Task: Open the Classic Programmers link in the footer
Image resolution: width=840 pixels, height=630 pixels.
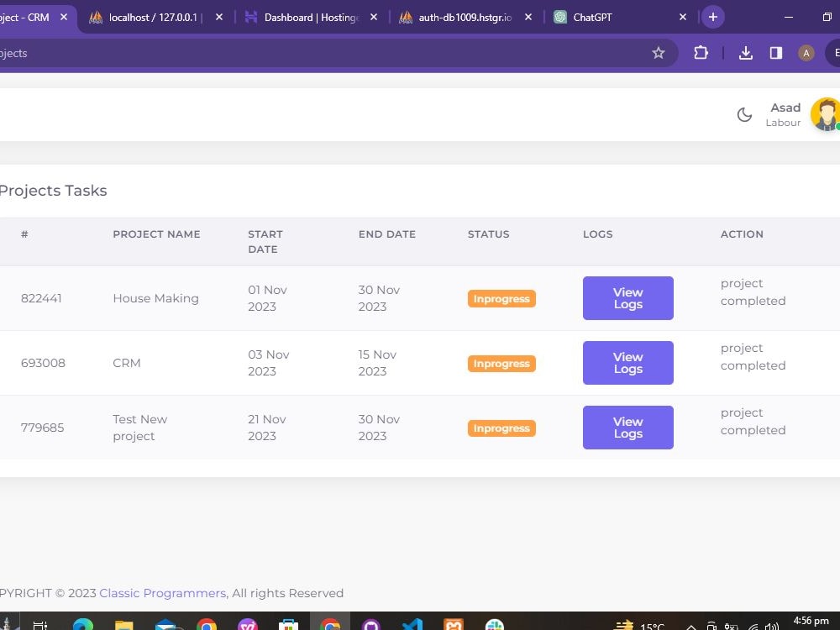Action: tap(162, 592)
